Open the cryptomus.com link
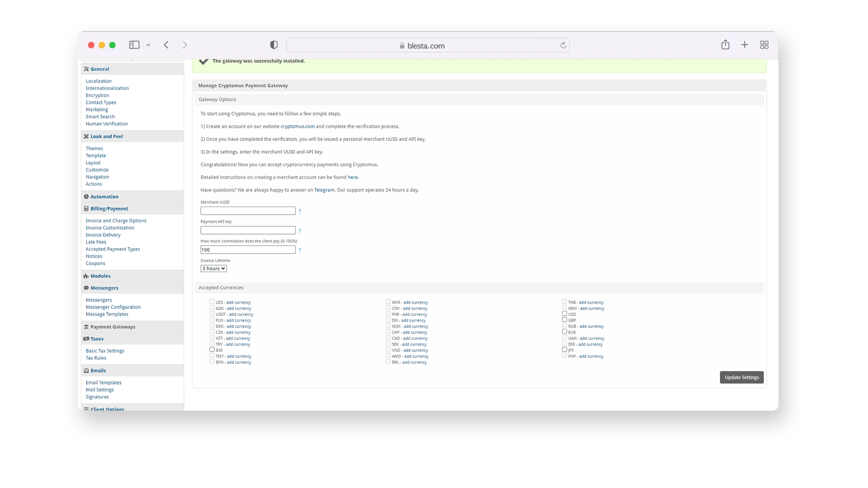This screenshot has width=868, height=488. [297, 127]
